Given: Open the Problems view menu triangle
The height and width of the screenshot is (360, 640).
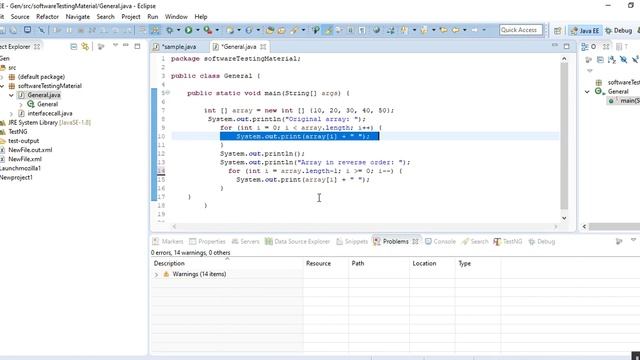Looking at the screenshot, I should 633,240.
